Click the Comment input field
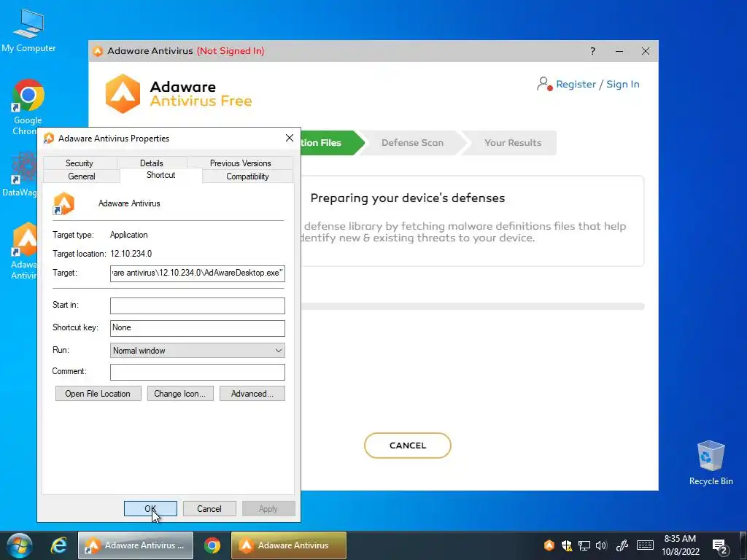Viewport: 747px width, 560px height. [197, 372]
